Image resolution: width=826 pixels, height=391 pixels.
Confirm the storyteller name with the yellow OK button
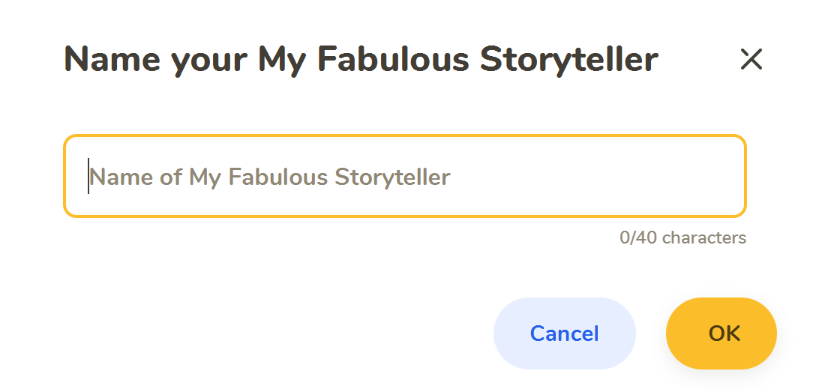pyautogui.click(x=721, y=334)
